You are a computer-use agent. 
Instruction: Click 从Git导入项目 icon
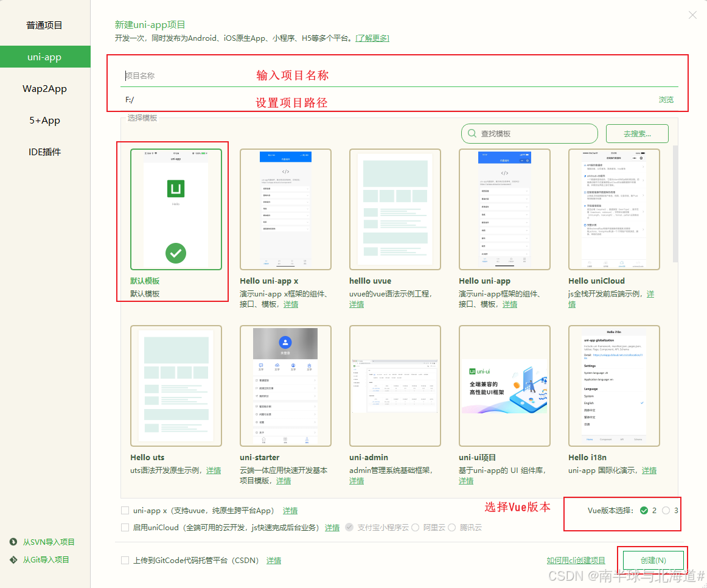click(x=13, y=559)
